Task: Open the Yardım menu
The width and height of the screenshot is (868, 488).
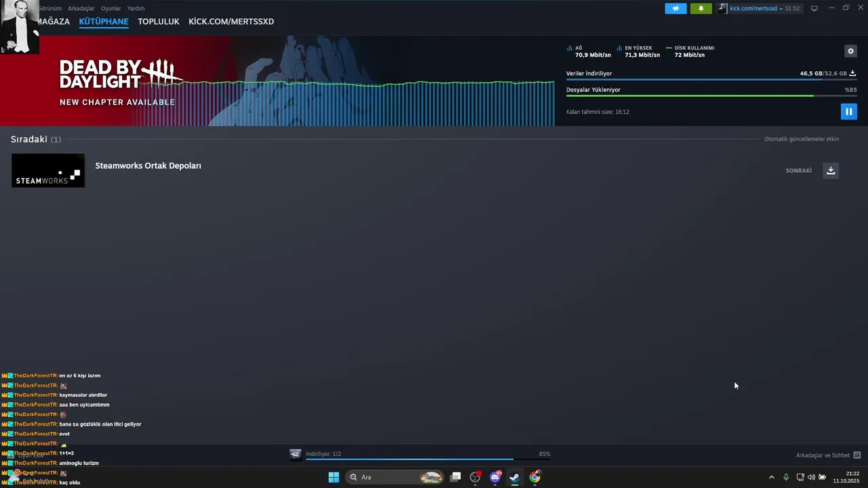Action: pyautogui.click(x=136, y=8)
